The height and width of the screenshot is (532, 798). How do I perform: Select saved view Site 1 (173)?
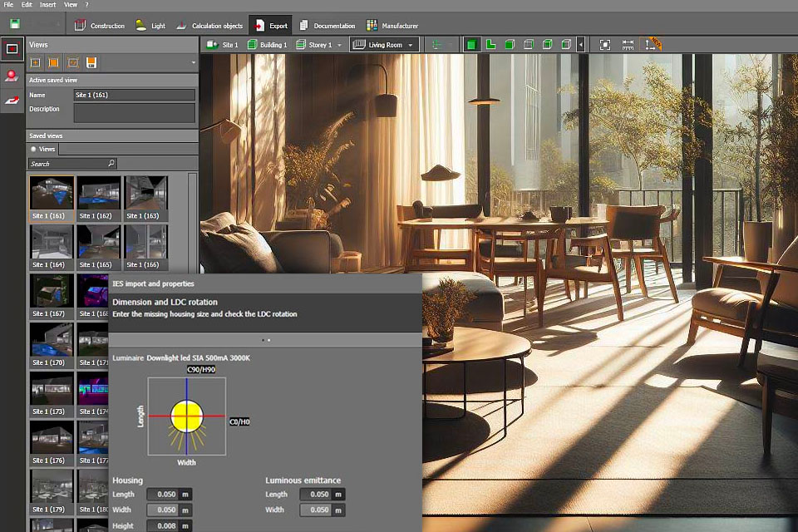(x=52, y=394)
